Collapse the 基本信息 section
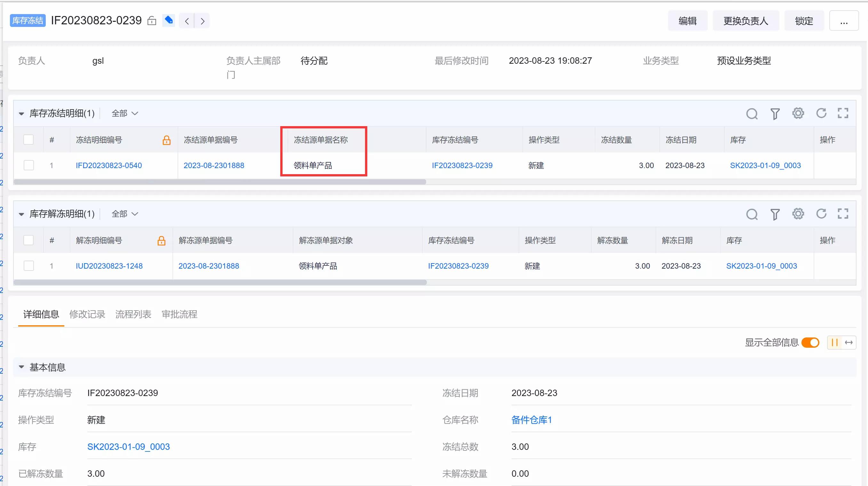The image size is (868, 486). point(21,367)
